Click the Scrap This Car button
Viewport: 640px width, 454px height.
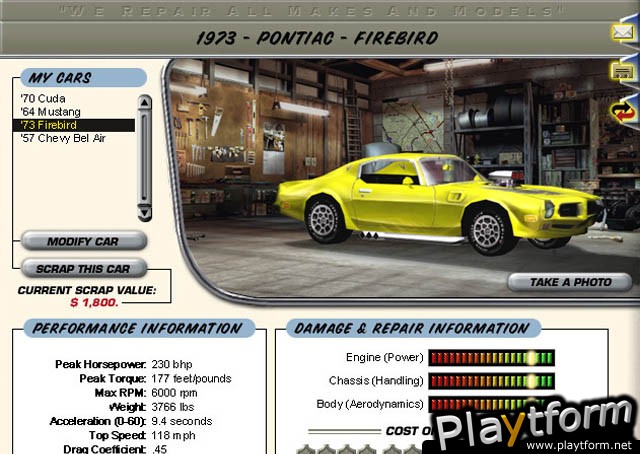84,269
